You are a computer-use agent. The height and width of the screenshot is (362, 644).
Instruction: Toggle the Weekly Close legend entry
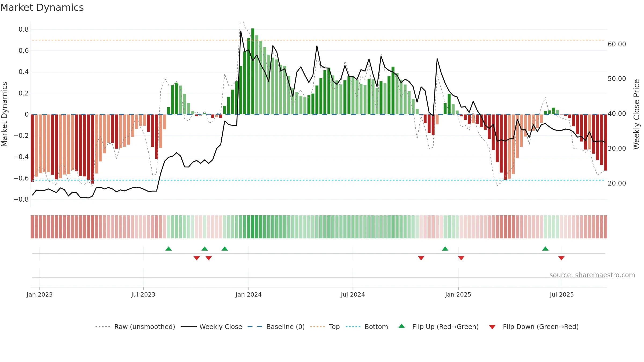click(x=211, y=327)
